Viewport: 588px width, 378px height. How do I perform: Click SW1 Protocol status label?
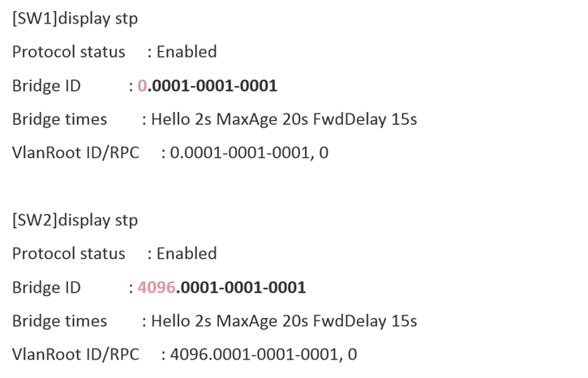click(x=69, y=52)
